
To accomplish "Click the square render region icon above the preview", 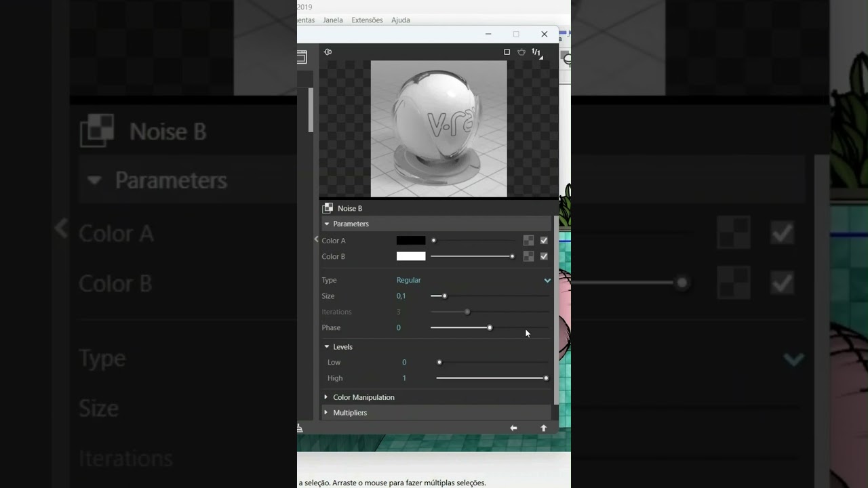I will pos(507,52).
